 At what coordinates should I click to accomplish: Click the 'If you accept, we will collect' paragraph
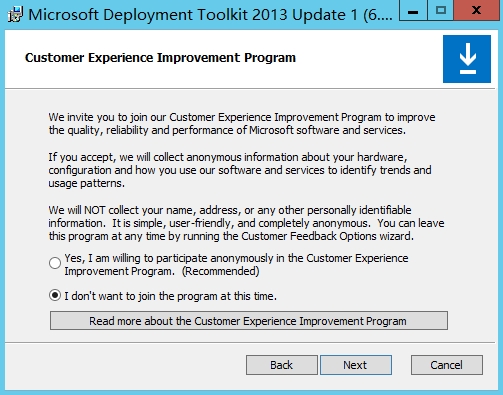point(240,170)
